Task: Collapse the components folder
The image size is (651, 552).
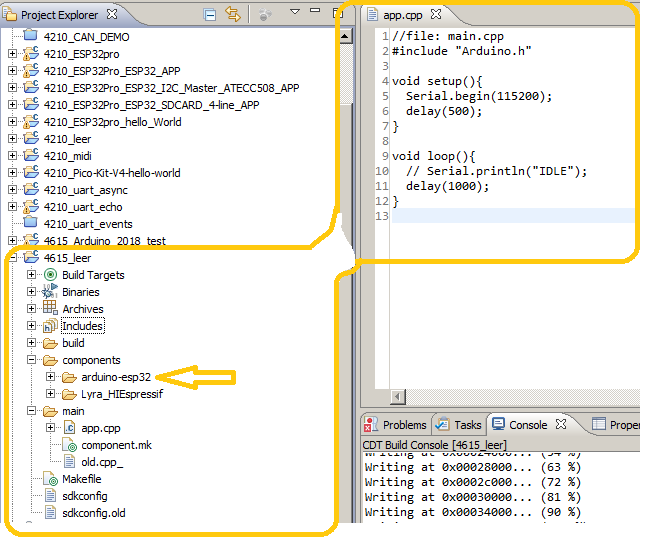Action: [x=32, y=359]
